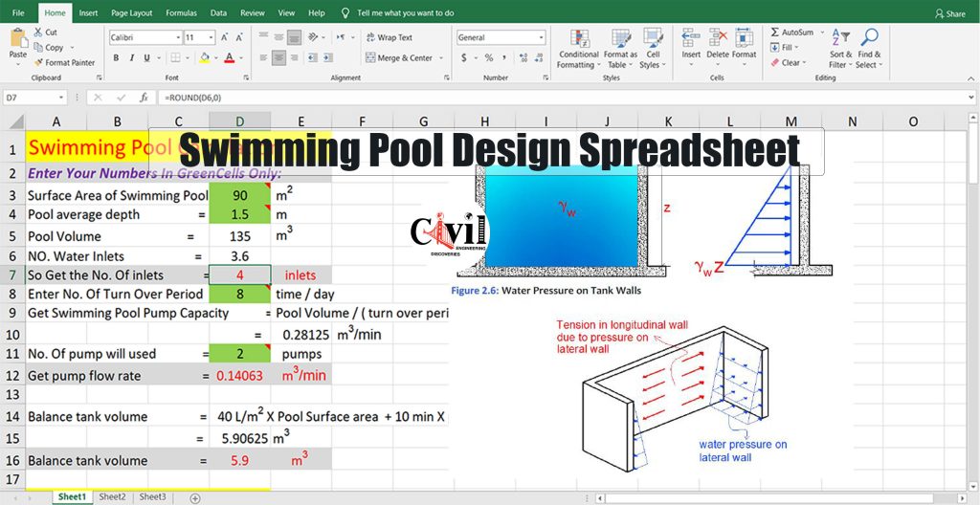
Task: Open text orientation options
Action: click(x=314, y=37)
